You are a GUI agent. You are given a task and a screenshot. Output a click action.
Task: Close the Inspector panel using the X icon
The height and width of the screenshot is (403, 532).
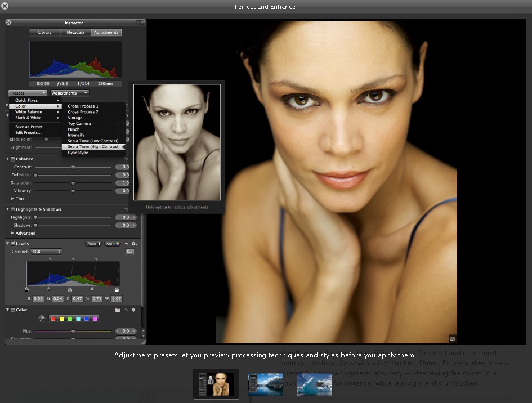[9, 23]
